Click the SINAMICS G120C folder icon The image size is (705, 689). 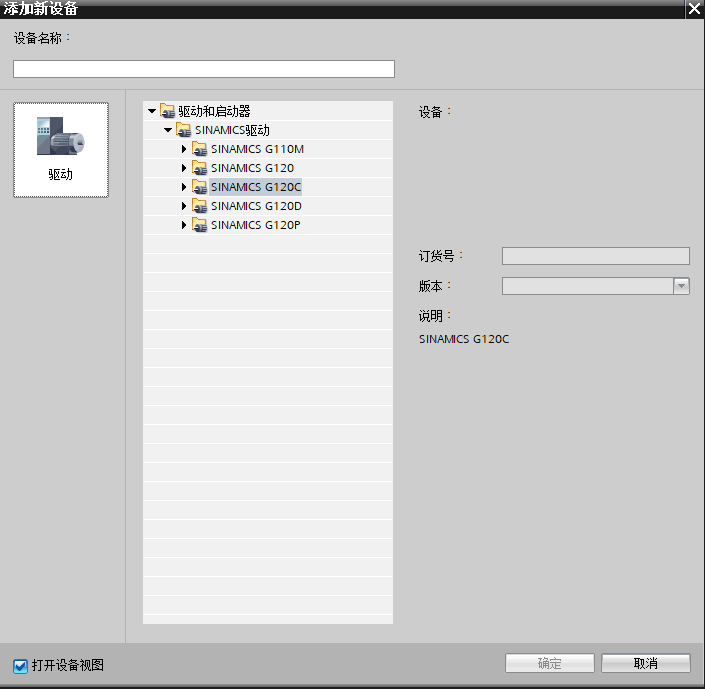[x=200, y=187]
